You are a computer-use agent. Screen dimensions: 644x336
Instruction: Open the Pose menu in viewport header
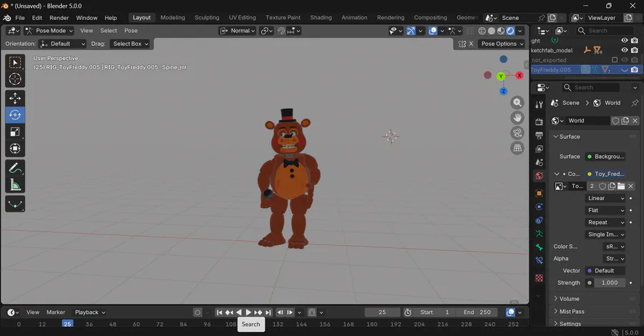tap(131, 31)
